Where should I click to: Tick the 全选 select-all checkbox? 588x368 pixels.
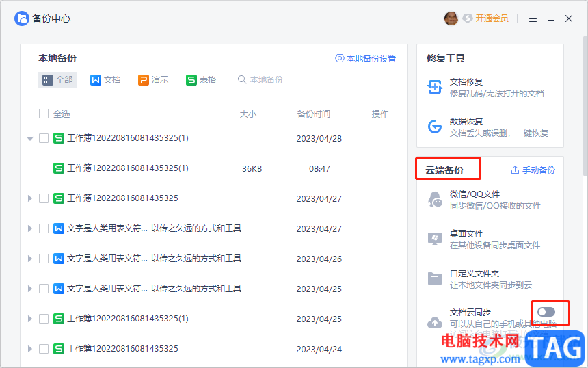44,114
